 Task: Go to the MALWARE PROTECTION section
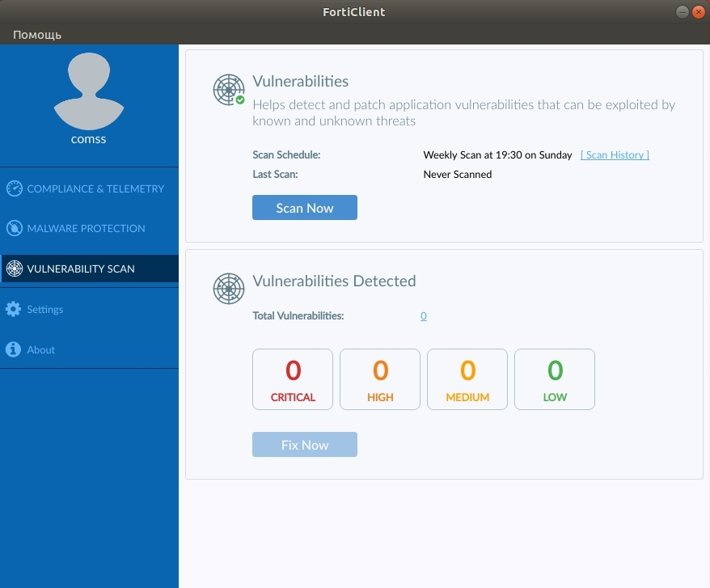[x=89, y=228]
